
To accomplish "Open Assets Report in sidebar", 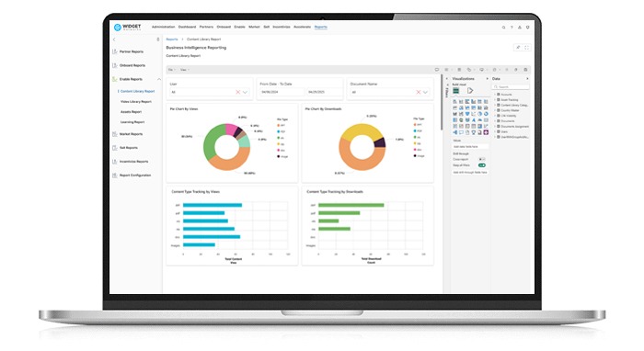I will coord(131,112).
